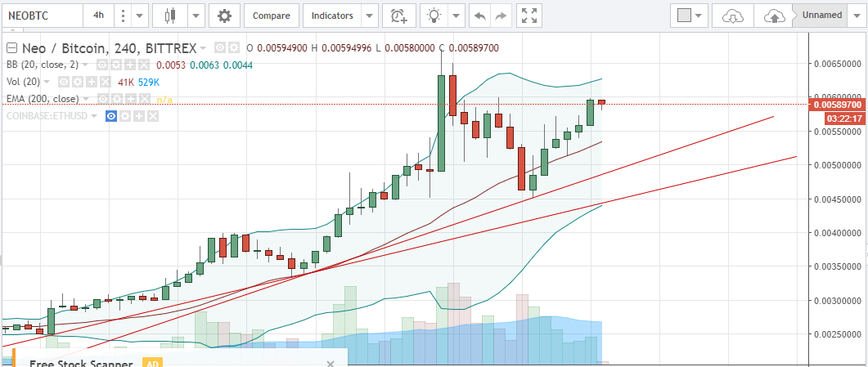
Task: Open settings gear for COINBASE:ETHUSD
Action: (x=126, y=116)
